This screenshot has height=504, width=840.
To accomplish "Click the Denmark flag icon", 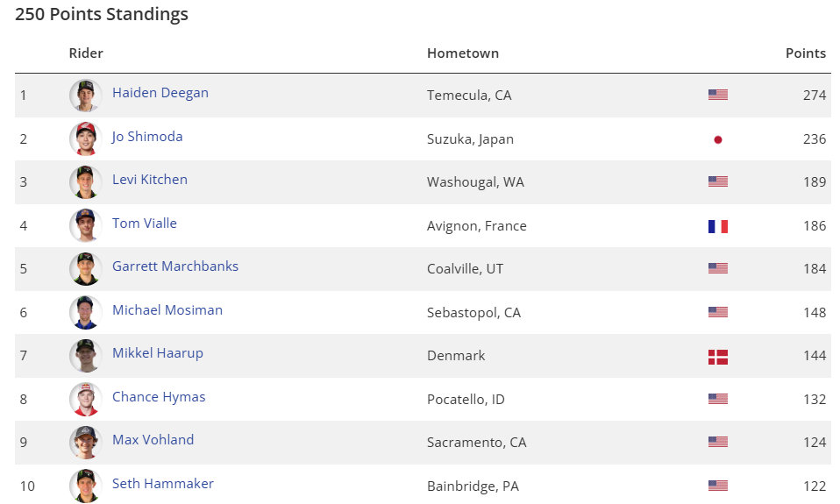I will pyautogui.click(x=718, y=357).
